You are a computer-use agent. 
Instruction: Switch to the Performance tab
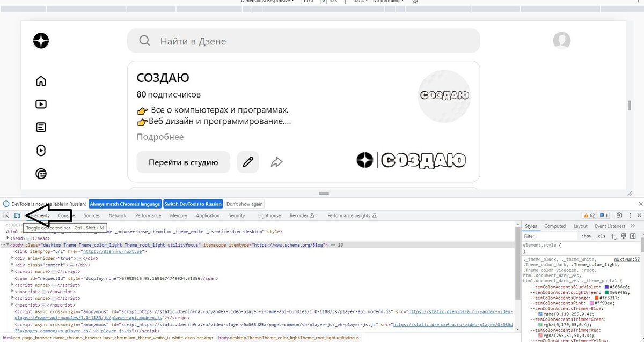pos(148,215)
